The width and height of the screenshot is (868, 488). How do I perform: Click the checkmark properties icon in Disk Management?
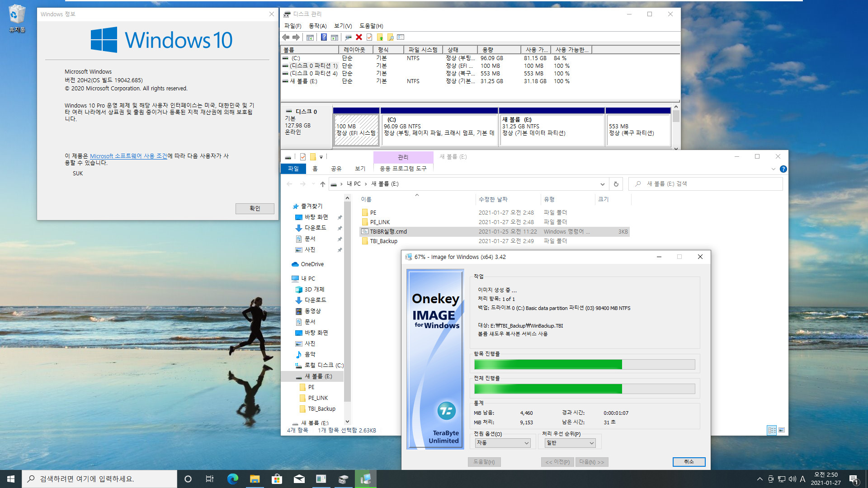369,37
